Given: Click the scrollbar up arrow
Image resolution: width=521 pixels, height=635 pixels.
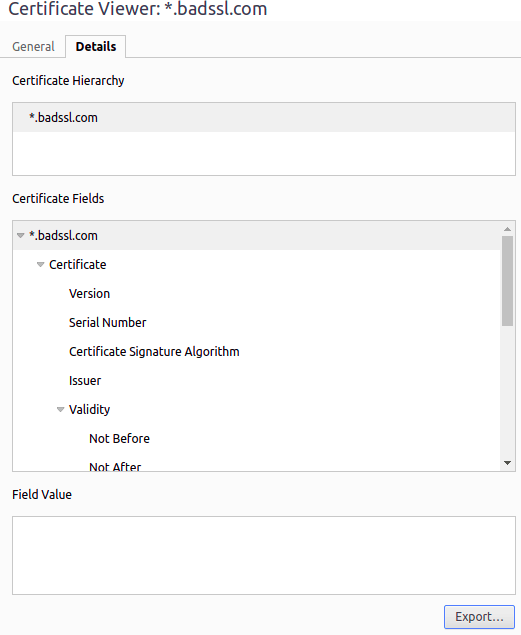Looking at the screenshot, I should click(x=507, y=229).
